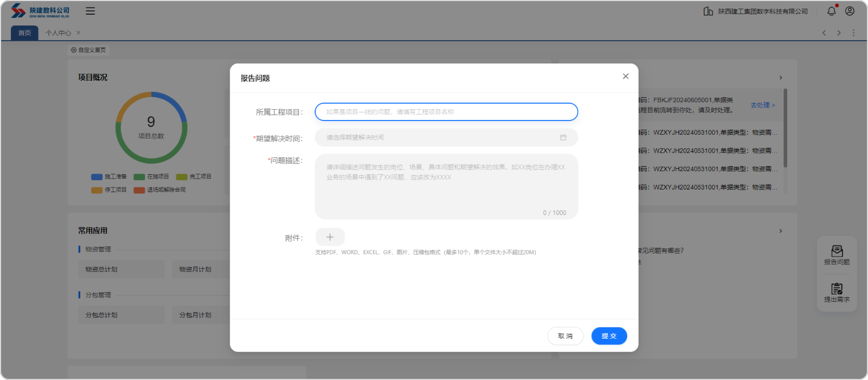
Task: Close the 个人中心 tab
Action: pyautogui.click(x=79, y=33)
